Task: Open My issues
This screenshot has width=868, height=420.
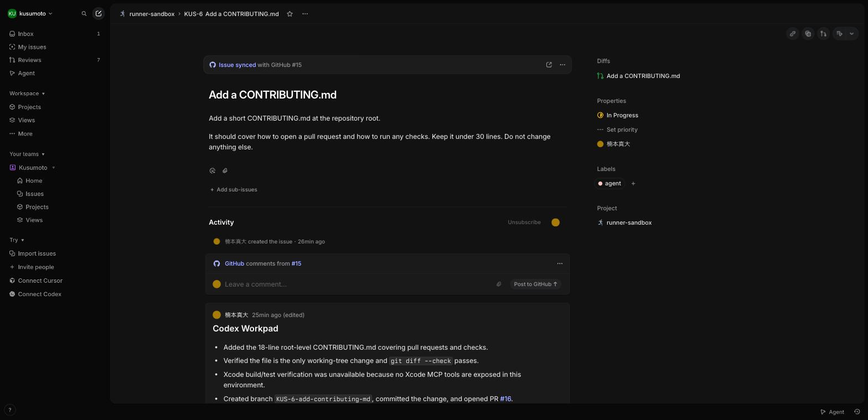Action: click(x=54, y=47)
